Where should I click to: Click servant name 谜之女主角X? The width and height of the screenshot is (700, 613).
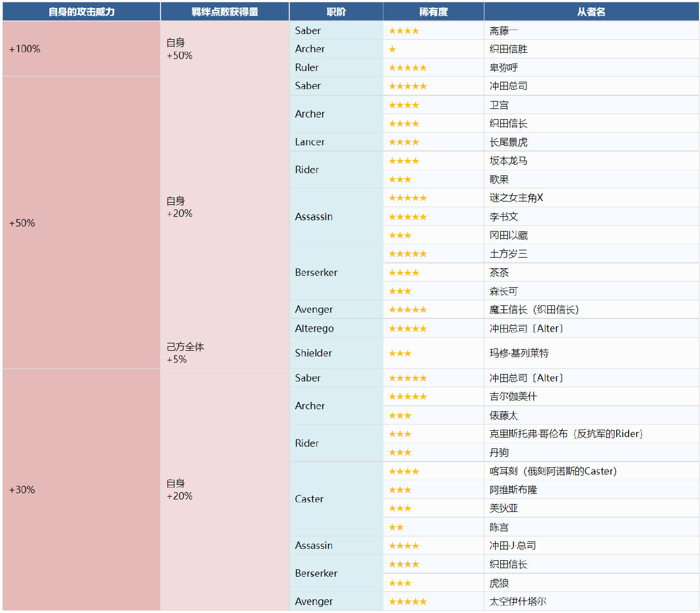tap(516, 198)
